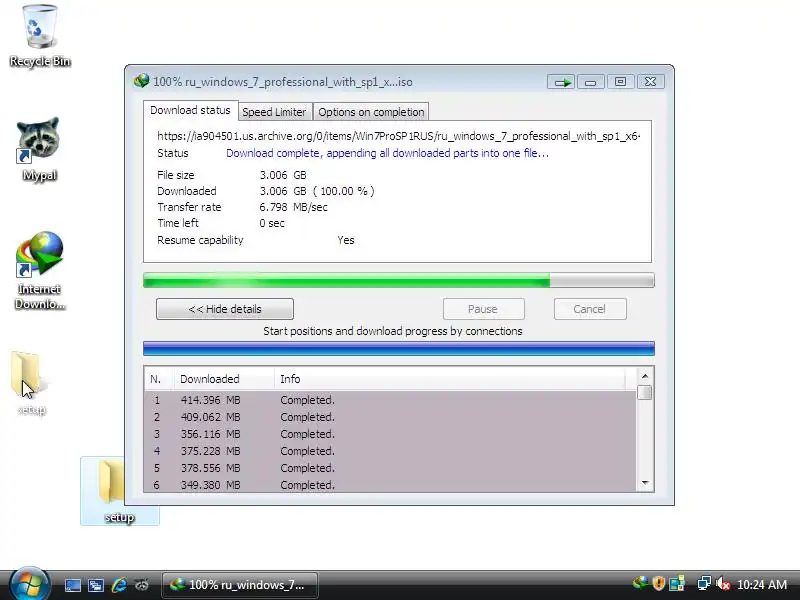Open the Windows Start orb
The height and width of the screenshot is (600, 800).
point(29,584)
